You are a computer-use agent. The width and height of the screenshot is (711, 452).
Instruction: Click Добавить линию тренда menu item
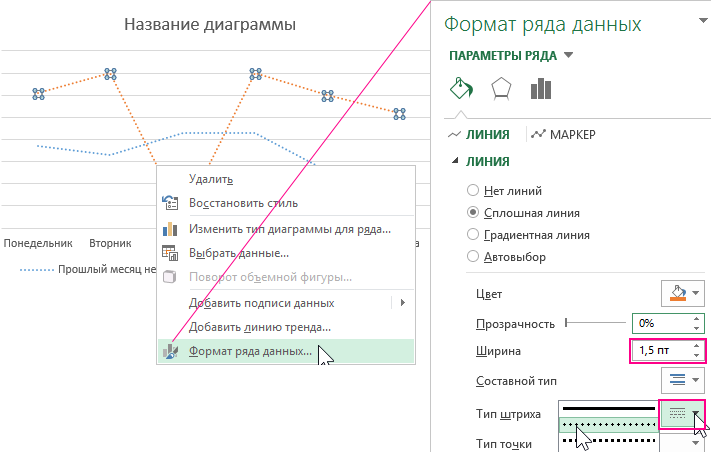[x=259, y=327]
